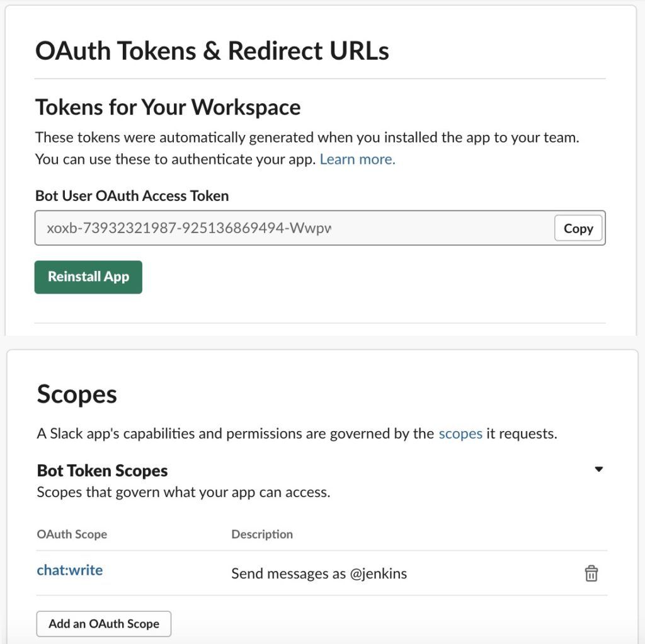Open the chat:write scope link
645x644 pixels.
[70, 570]
